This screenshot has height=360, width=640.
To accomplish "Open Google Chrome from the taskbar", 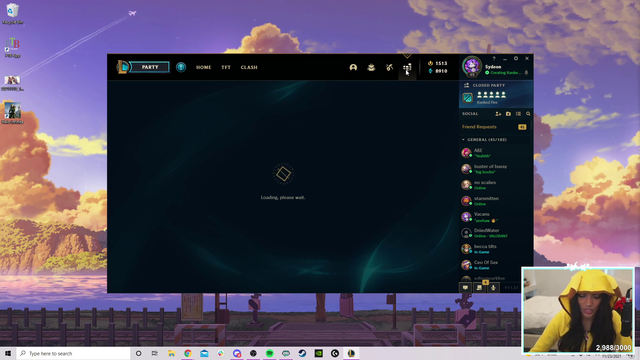I will coord(188,353).
